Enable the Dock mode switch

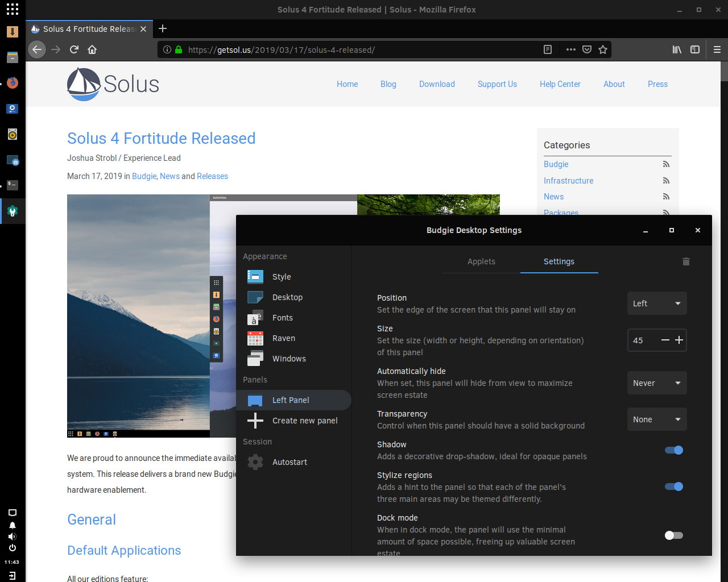click(x=674, y=535)
